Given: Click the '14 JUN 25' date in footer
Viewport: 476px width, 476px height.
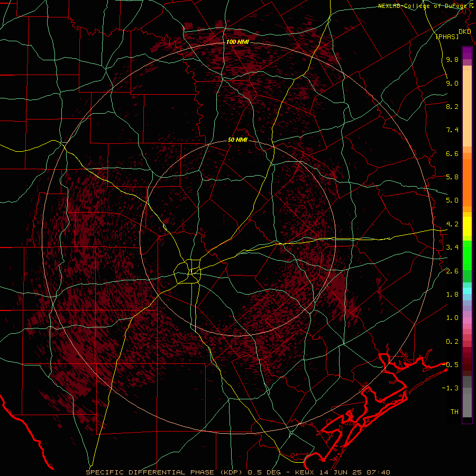Looking at the screenshot, I should pyautogui.click(x=340, y=472).
